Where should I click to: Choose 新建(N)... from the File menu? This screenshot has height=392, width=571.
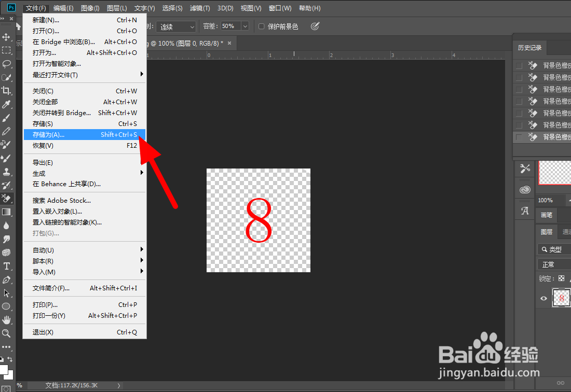click(x=85, y=20)
